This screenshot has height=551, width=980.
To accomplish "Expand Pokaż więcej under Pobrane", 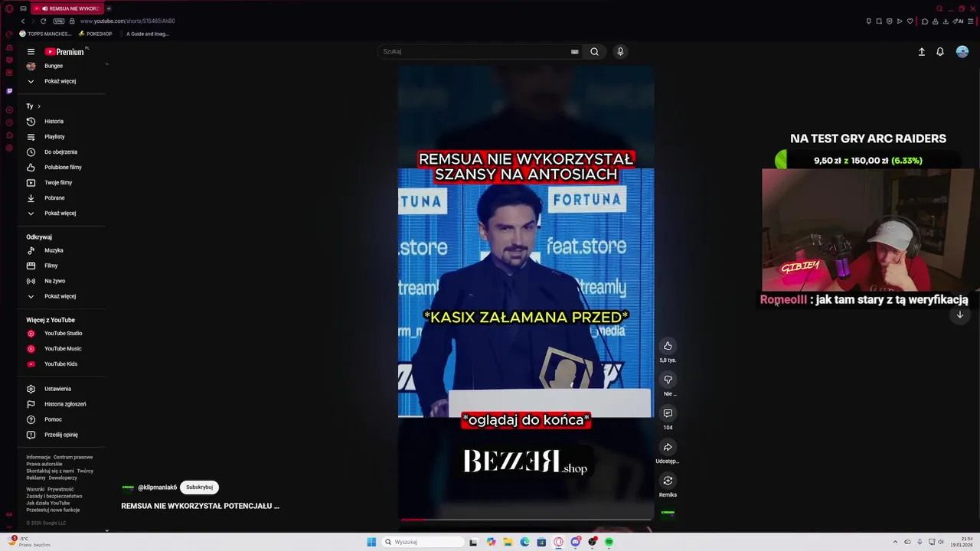I will (x=61, y=214).
